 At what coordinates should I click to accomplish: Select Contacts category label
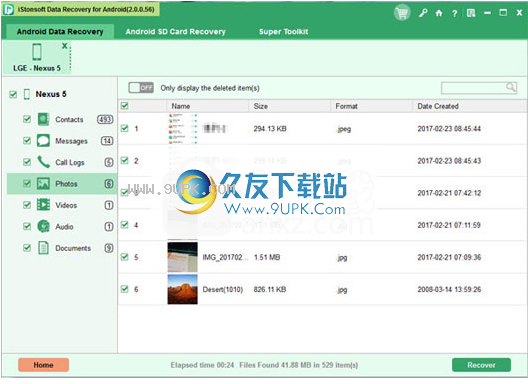69,120
